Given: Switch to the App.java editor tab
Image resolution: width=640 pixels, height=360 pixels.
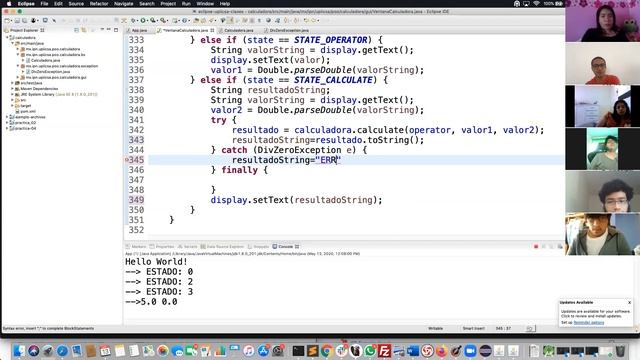Looking at the screenshot, I should [x=139, y=30].
